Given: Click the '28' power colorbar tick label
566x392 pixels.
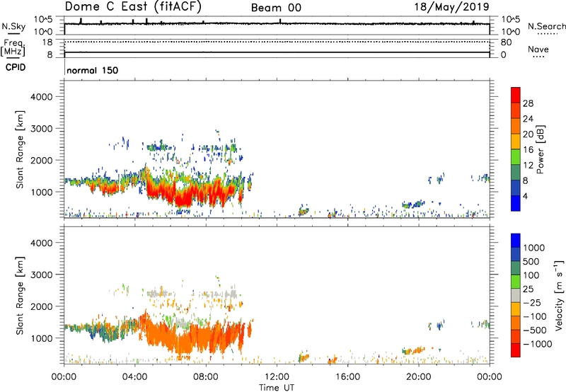Looking at the screenshot, I should point(528,103).
